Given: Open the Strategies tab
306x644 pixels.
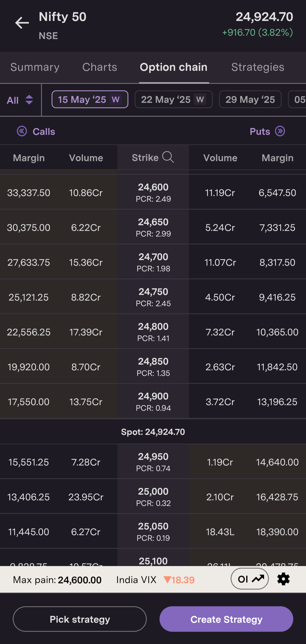Looking at the screenshot, I should (258, 67).
